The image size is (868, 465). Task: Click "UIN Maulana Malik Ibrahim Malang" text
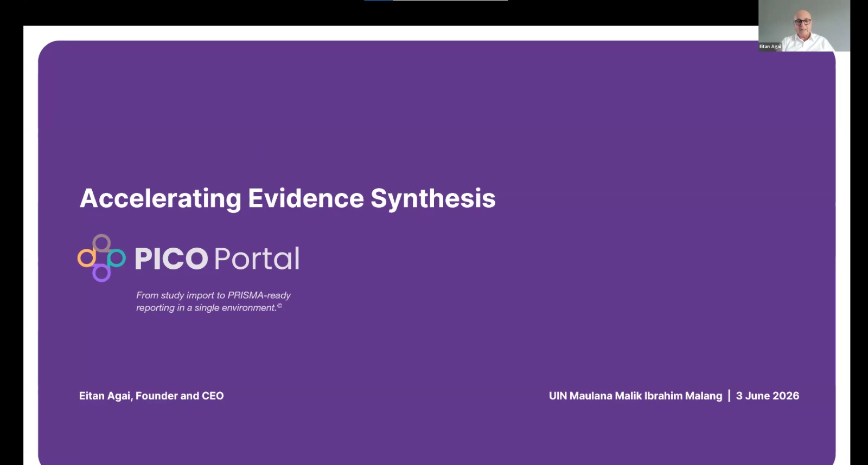635,396
